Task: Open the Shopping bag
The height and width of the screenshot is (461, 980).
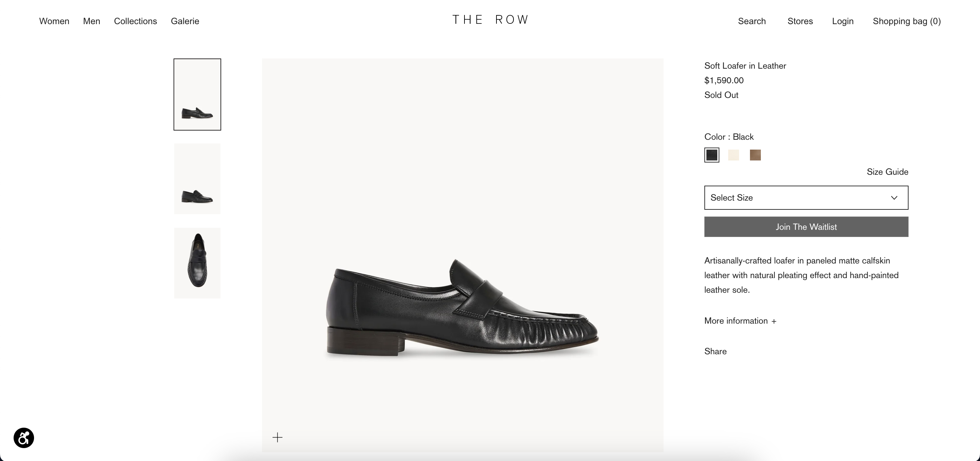Action: coord(906,21)
